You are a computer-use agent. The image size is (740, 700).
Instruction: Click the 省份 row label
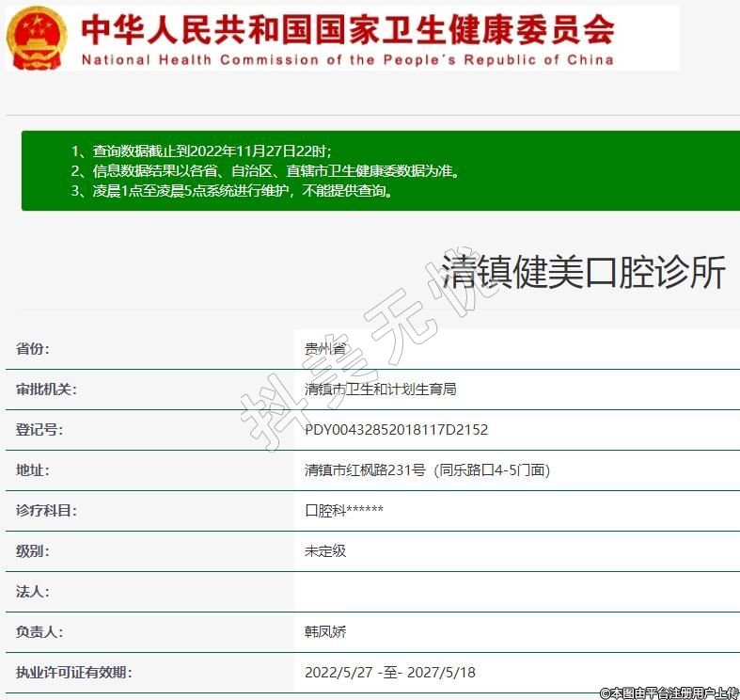33,349
